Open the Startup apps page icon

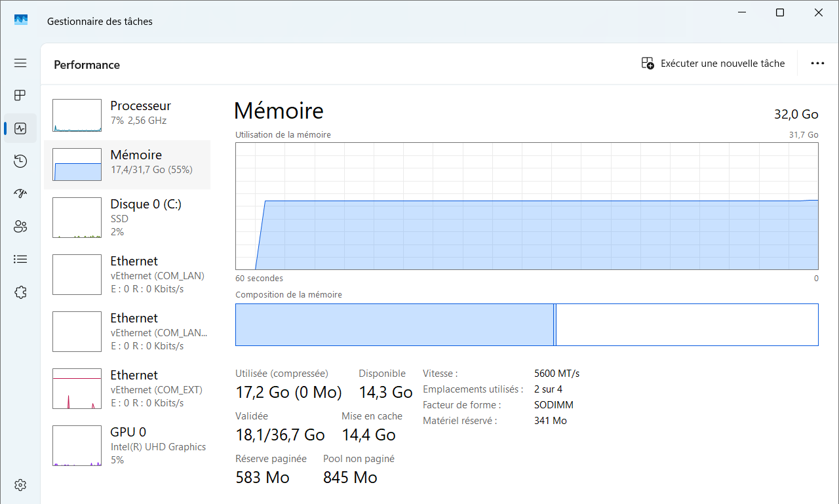(20, 194)
